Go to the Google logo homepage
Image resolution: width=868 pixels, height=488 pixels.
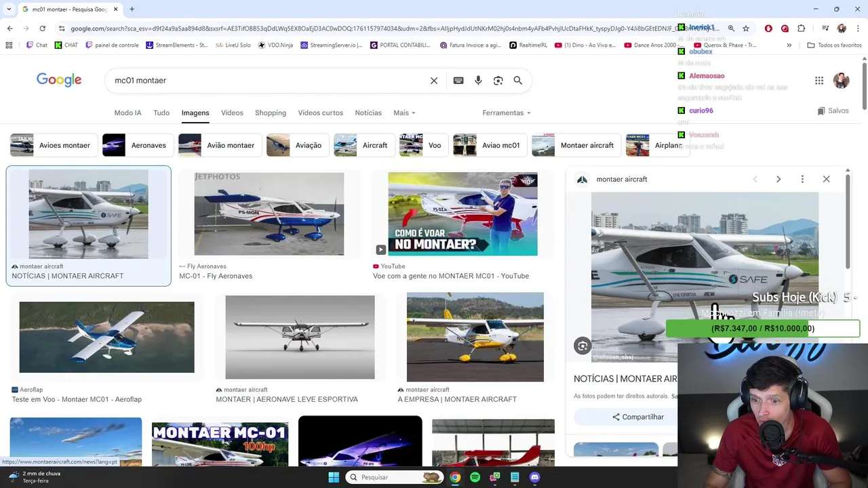coord(59,81)
